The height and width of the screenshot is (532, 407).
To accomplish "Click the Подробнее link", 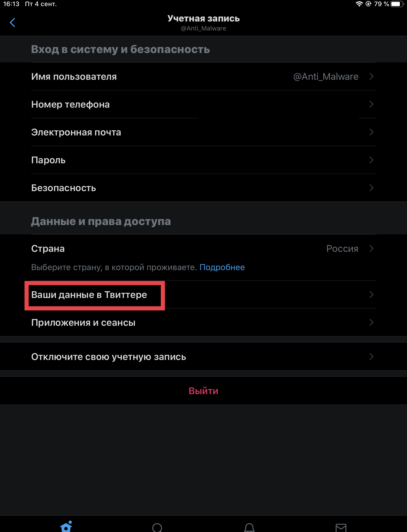I will click(x=222, y=267).
